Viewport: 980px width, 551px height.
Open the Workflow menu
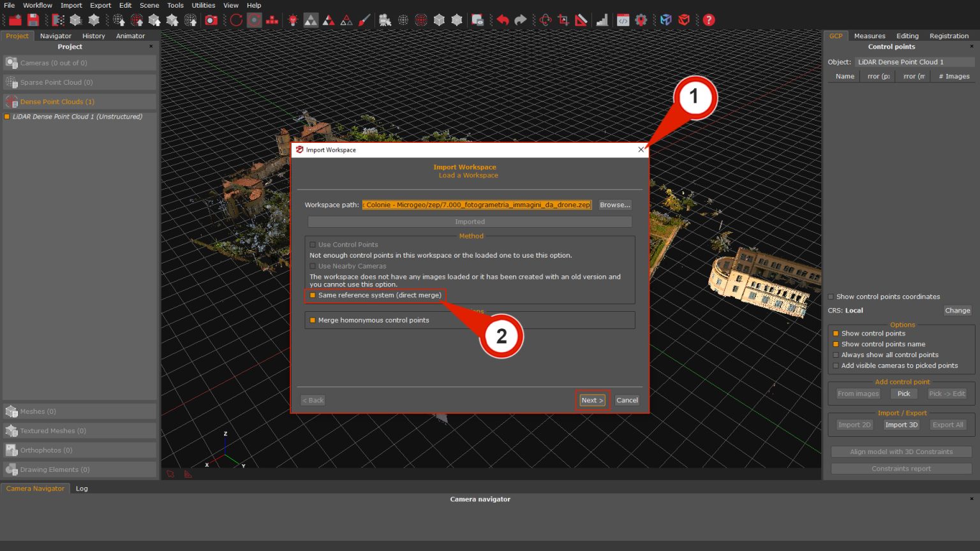[37, 5]
